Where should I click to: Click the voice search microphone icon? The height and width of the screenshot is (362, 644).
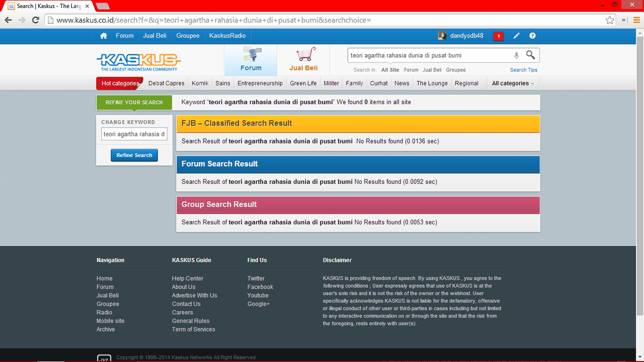pos(516,55)
